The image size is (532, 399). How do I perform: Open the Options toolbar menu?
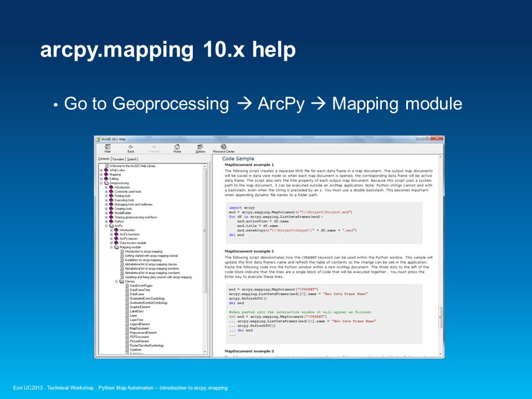click(200, 146)
